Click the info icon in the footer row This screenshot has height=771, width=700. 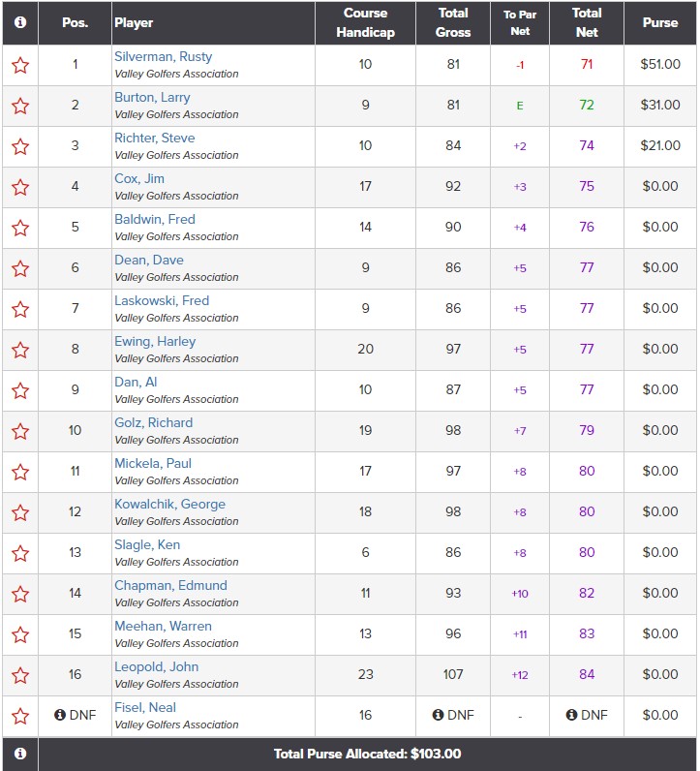point(20,753)
